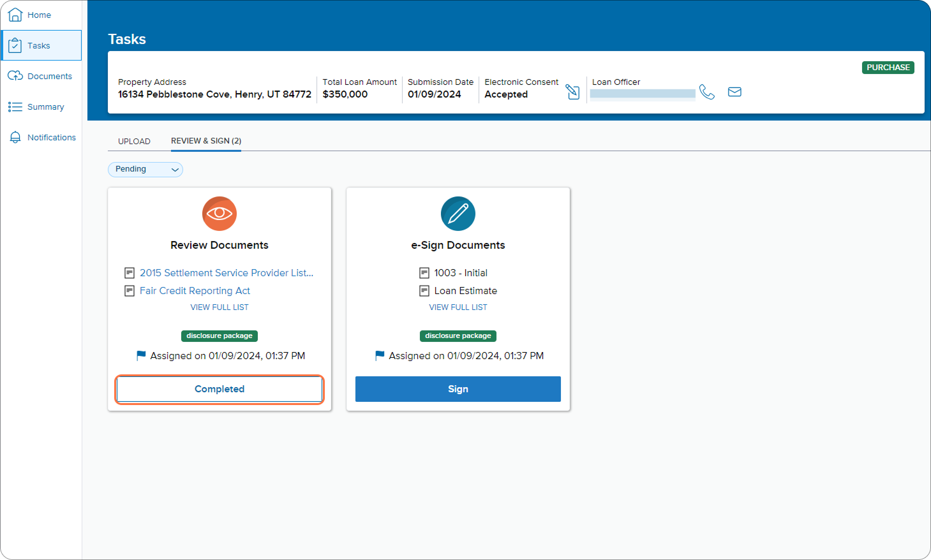Click the Sign button
Screen dimensions: 931x560
458,389
